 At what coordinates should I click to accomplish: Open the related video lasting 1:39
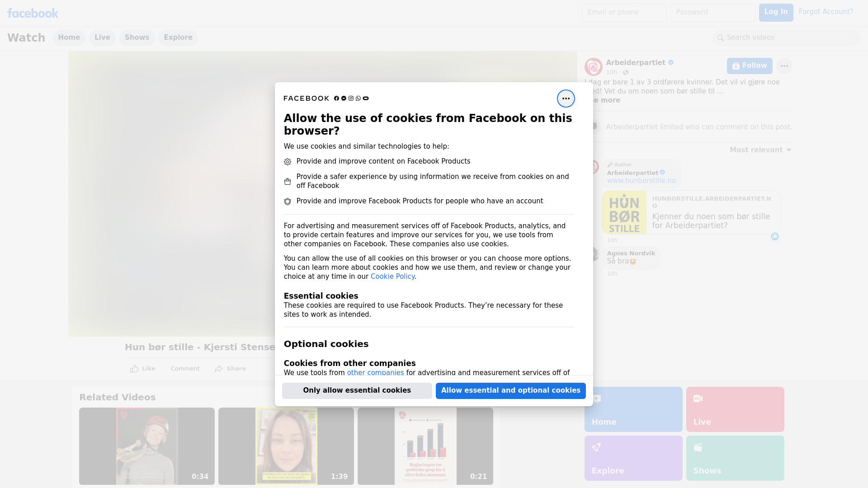pyautogui.click(x=286, y=446)
